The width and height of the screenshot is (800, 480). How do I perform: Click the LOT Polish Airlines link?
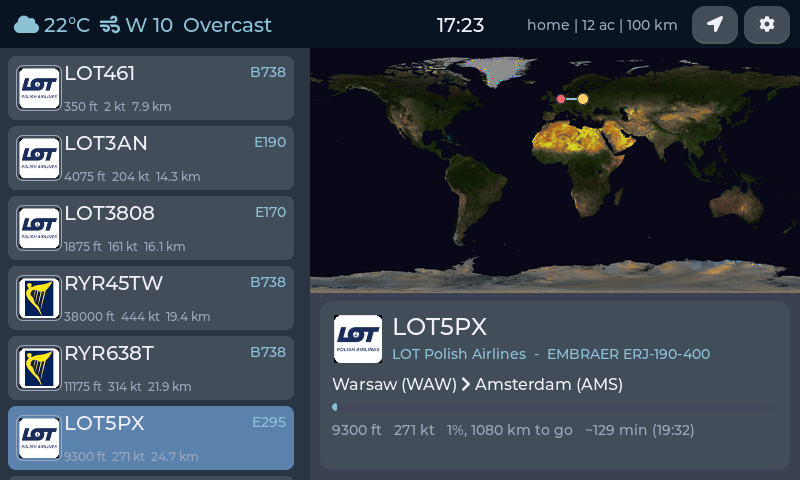(x=459, y=354)
